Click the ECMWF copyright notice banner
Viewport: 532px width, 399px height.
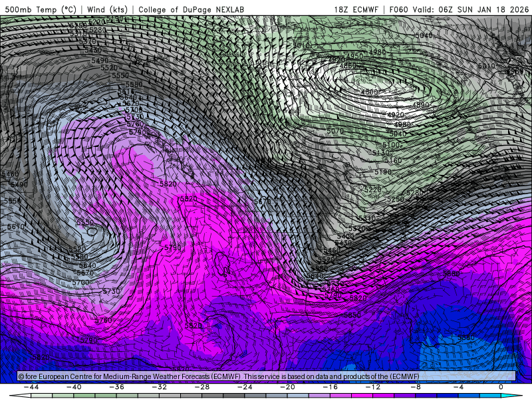click(x=267, y=376)
